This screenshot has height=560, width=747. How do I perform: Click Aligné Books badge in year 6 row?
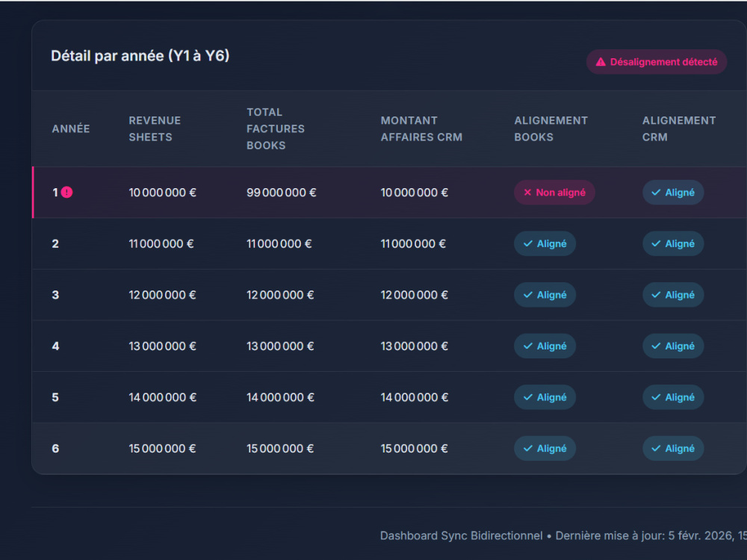(x=545, y=449)
